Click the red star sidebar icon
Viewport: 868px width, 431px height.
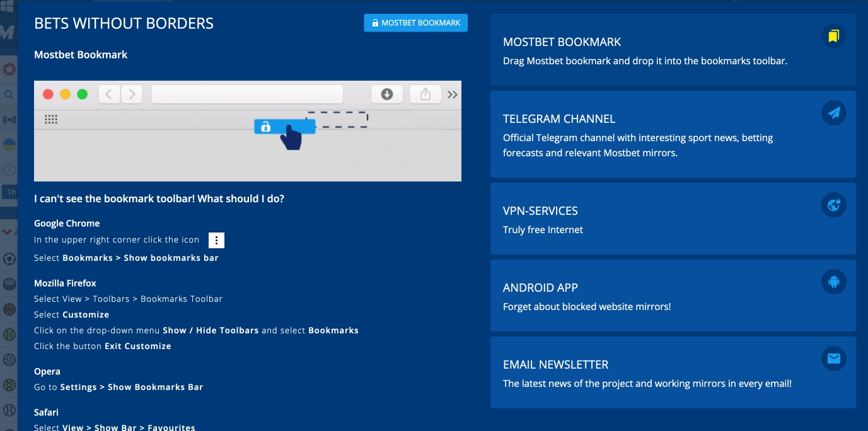9,69
